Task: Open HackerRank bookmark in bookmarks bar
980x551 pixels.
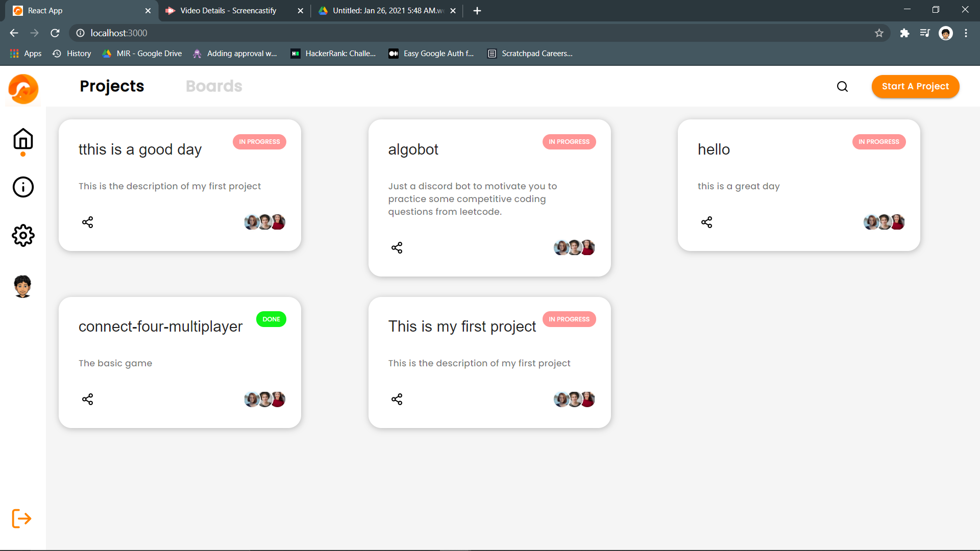Action: (333, 54)
